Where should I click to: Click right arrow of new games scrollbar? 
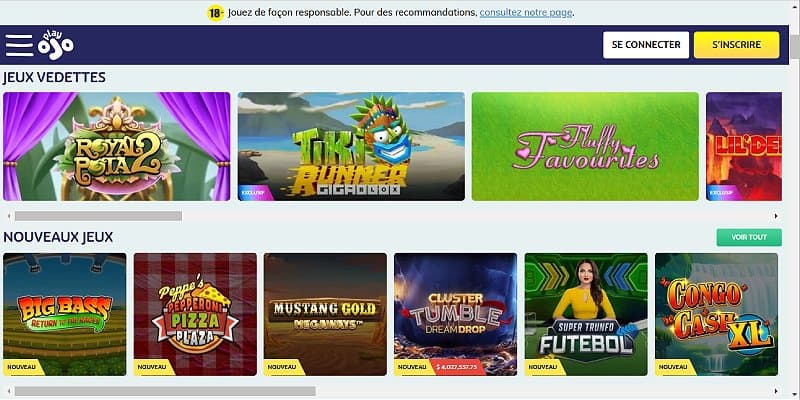(776, 391)
